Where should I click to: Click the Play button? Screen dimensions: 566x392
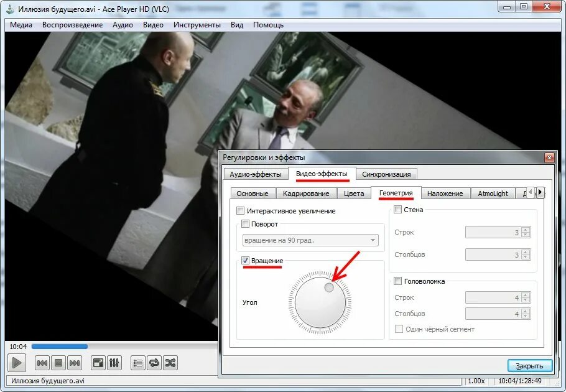17,363
